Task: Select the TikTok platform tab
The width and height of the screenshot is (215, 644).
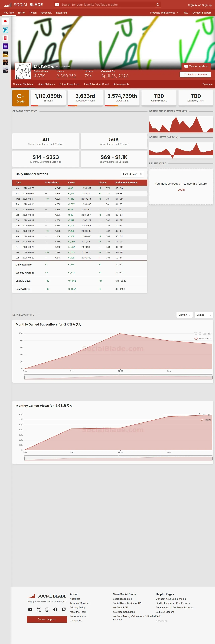Action: pyautogui.click(x=21, y=13)
